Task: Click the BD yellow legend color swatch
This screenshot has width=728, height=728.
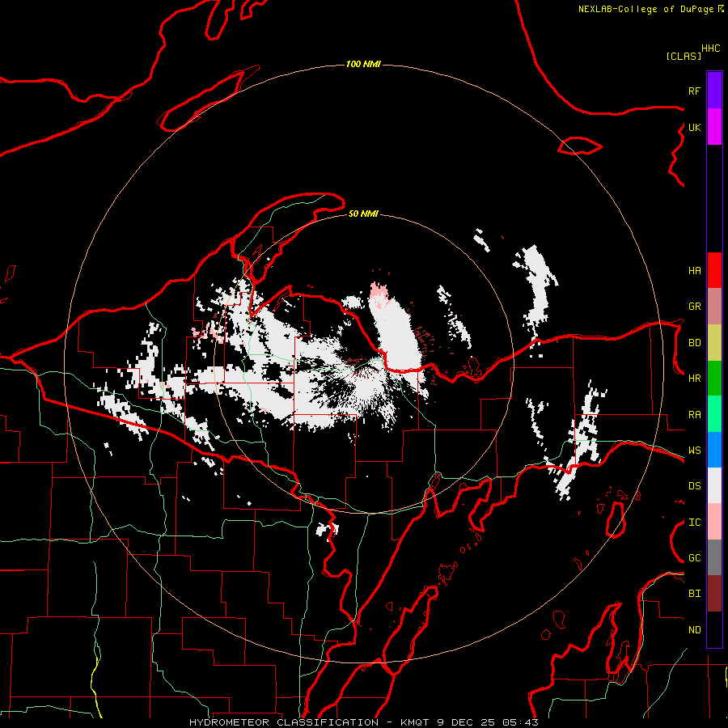Action: (x=714, y=343)
